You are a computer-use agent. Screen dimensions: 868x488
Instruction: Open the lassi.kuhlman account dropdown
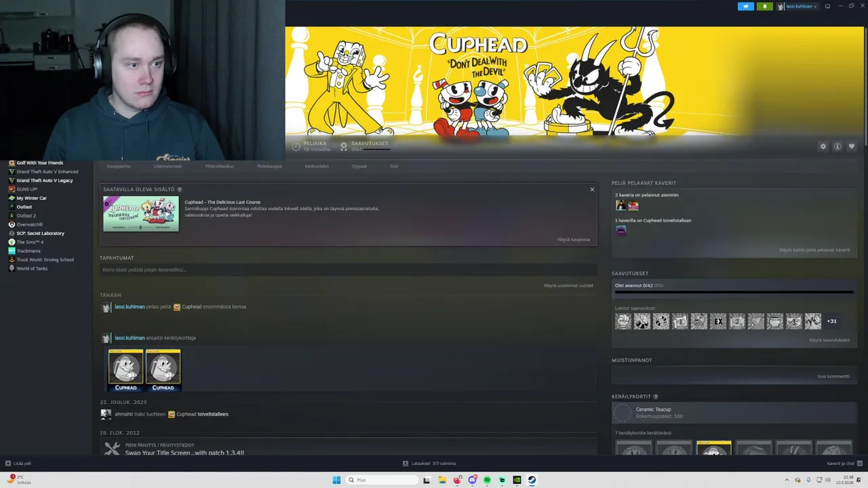click(797, 6)
